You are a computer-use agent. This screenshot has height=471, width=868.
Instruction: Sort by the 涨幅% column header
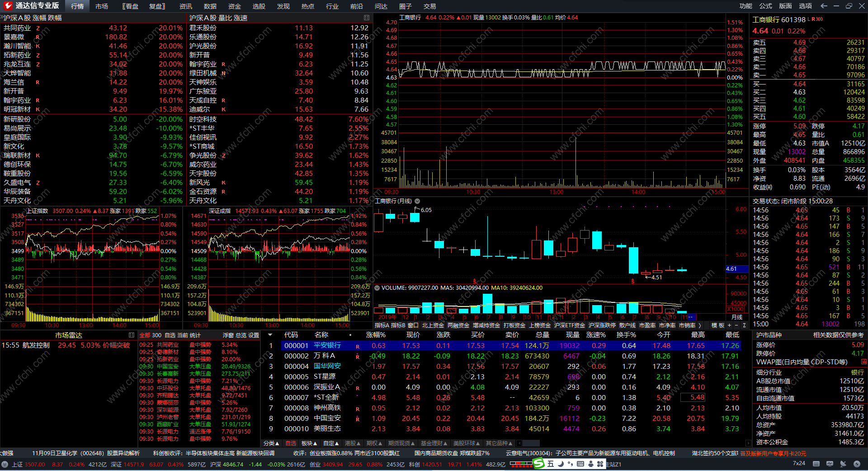pyautogui.click(x=376, y=335)
